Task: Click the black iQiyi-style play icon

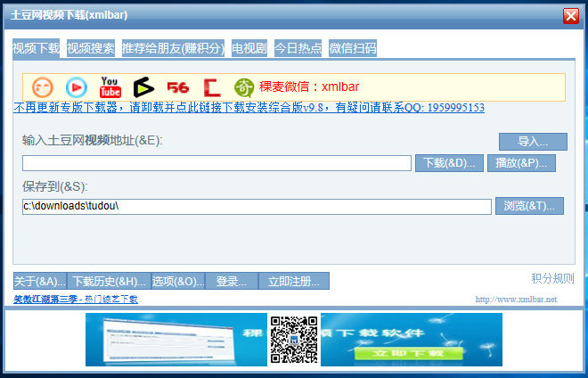Action: pyautogui.click(x=143, y=87)
